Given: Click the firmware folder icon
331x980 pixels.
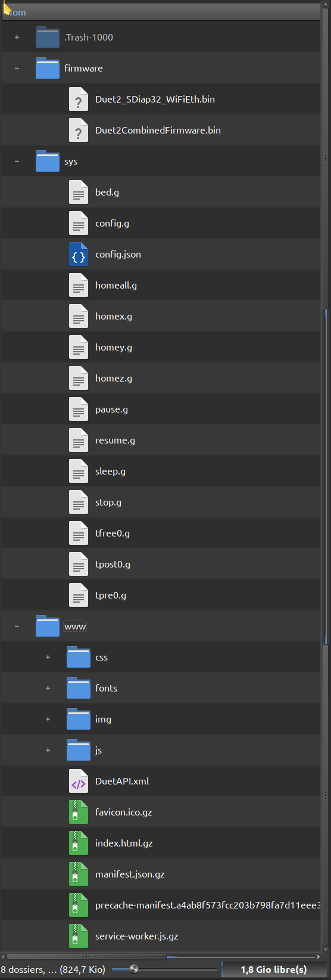Looking at the screenshot, I should click(48, 68).
